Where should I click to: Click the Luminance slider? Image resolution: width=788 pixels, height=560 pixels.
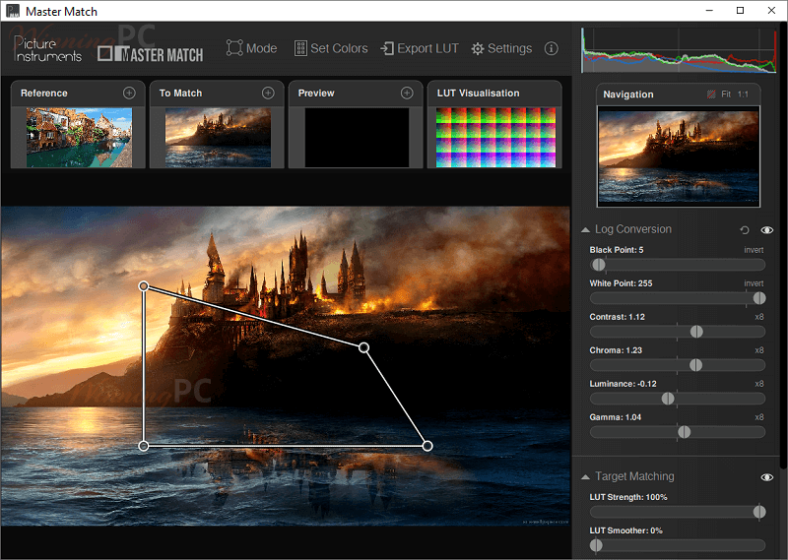coord(677,399)
